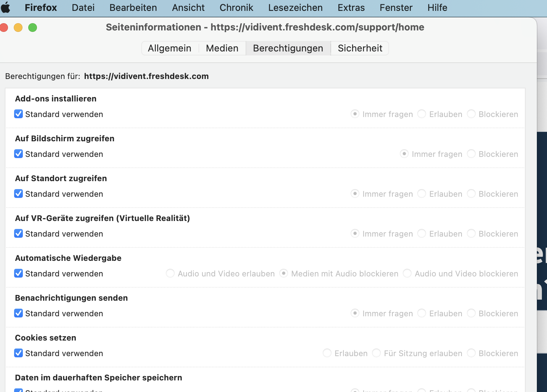Click the https://vidivent.freshdesk.com permissions URL text

(146, 76)
